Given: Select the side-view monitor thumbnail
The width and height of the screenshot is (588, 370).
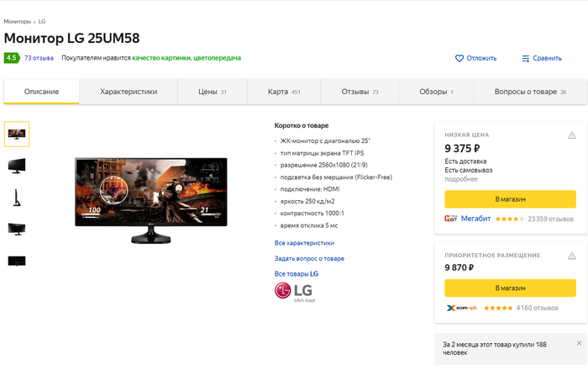Looking at the screenshot, I should coord(17,198).
